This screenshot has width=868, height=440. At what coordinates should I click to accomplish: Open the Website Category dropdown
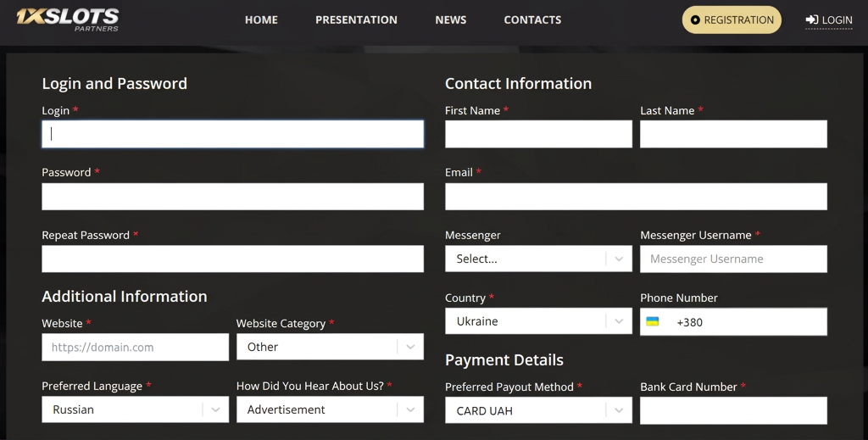coord(330,347)
